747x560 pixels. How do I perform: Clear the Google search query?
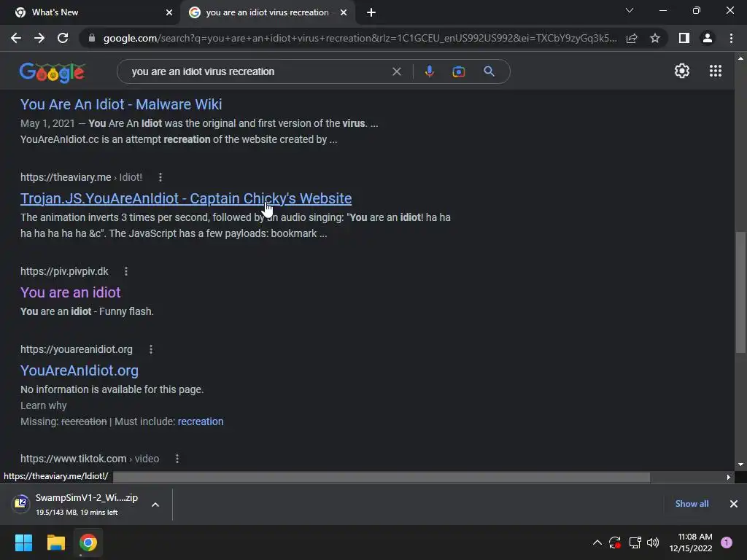coord(396,71)
